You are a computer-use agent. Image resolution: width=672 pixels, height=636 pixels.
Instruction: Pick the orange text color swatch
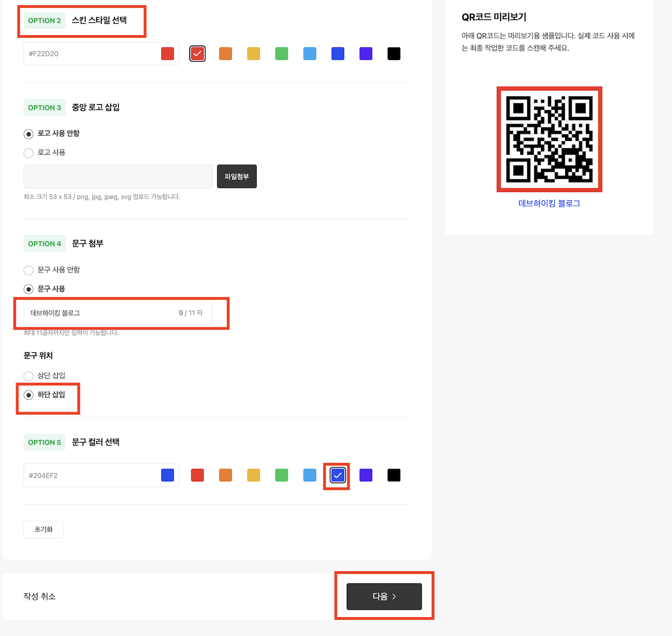coord(225,475)
